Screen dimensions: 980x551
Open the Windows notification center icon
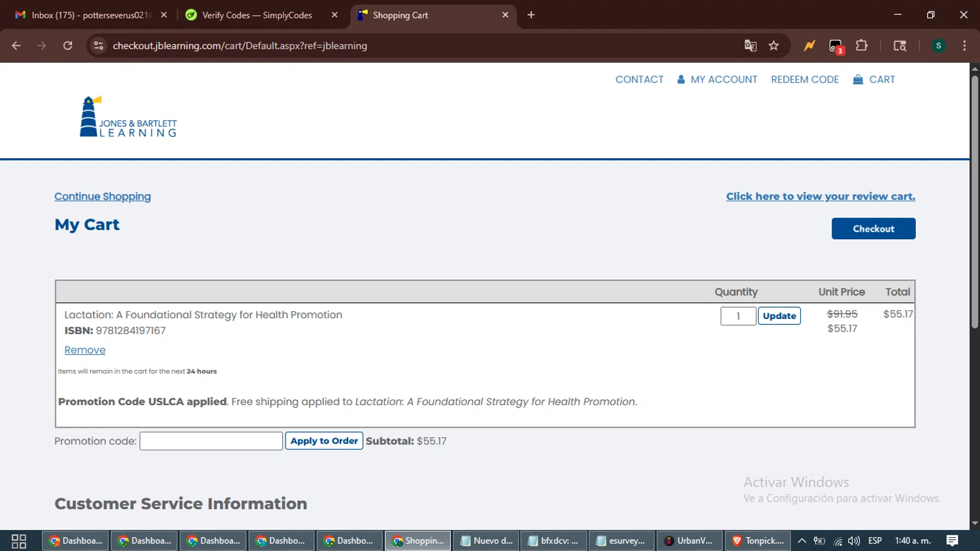click(x=953, y=541)
